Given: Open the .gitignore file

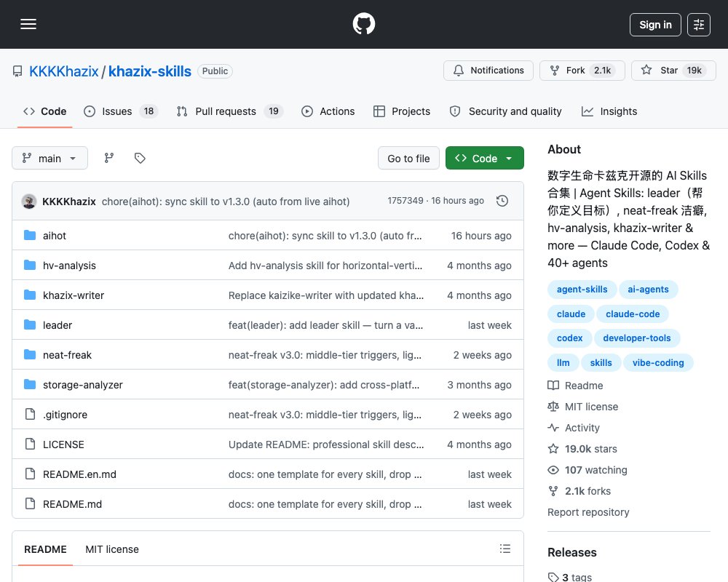Looking at the screenshot, I should pyautogui.click(x=65, y=415).
